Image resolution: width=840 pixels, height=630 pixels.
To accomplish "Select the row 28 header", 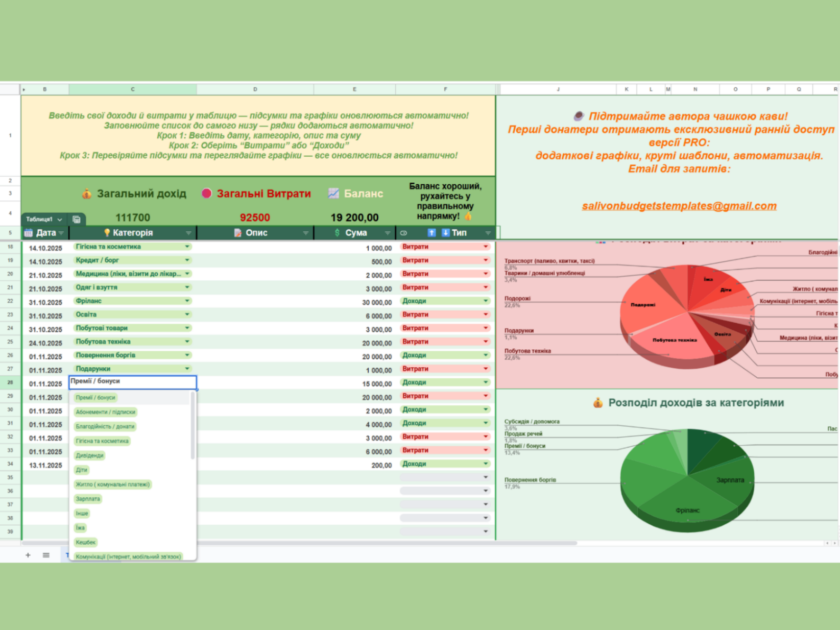I will (x=10, y=382).
